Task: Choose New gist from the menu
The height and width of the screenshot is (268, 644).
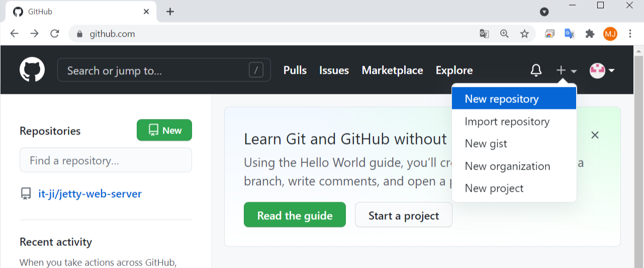Action: [x=514, y=144]
